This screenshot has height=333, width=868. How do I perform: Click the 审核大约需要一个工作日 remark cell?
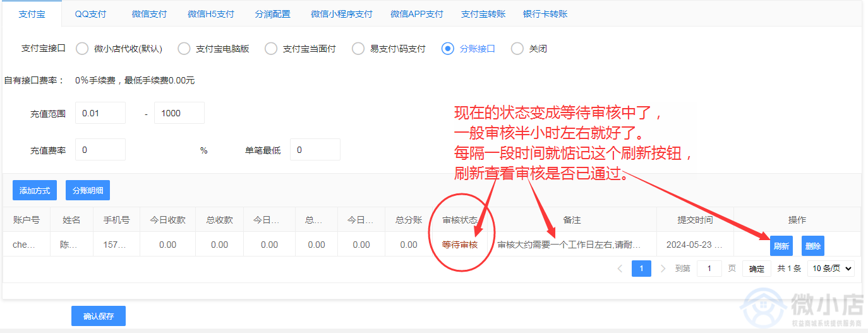tap(572, 245)
